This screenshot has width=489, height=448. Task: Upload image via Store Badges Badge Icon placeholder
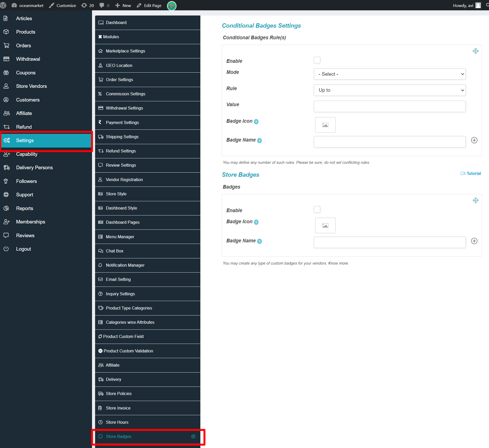[325, 226]
